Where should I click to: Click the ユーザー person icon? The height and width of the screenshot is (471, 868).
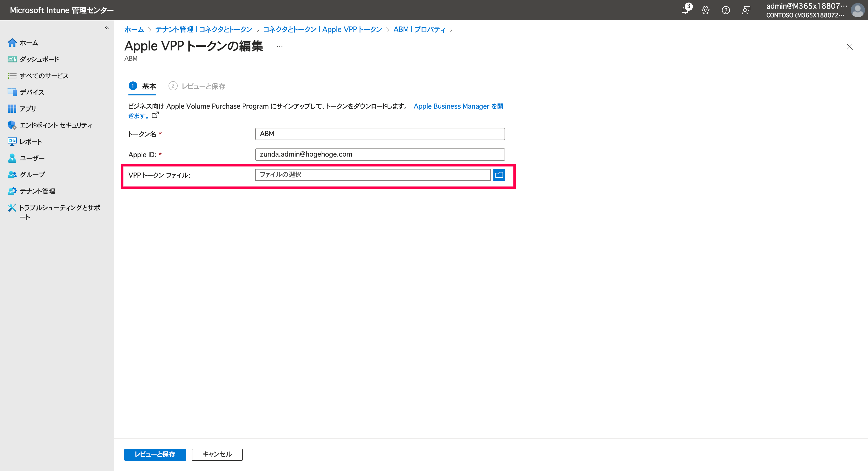12,158
